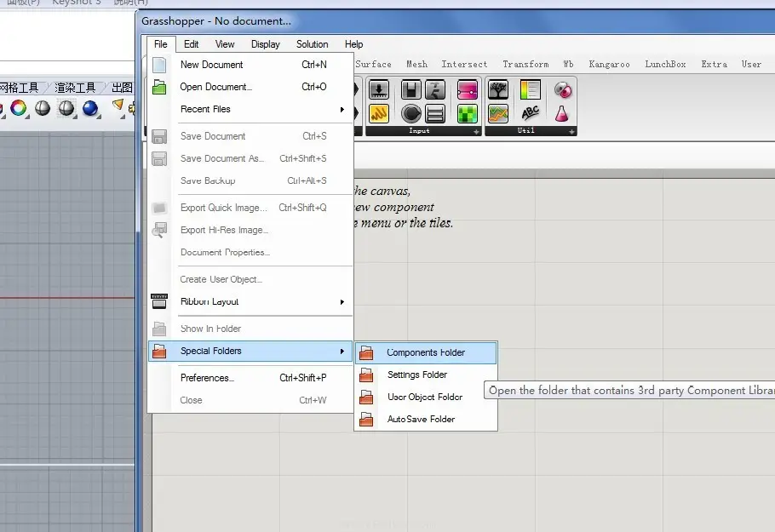Click the gray sphere on grid icon in Rhino
The image size is (775, 532).
tap(66, 108)
